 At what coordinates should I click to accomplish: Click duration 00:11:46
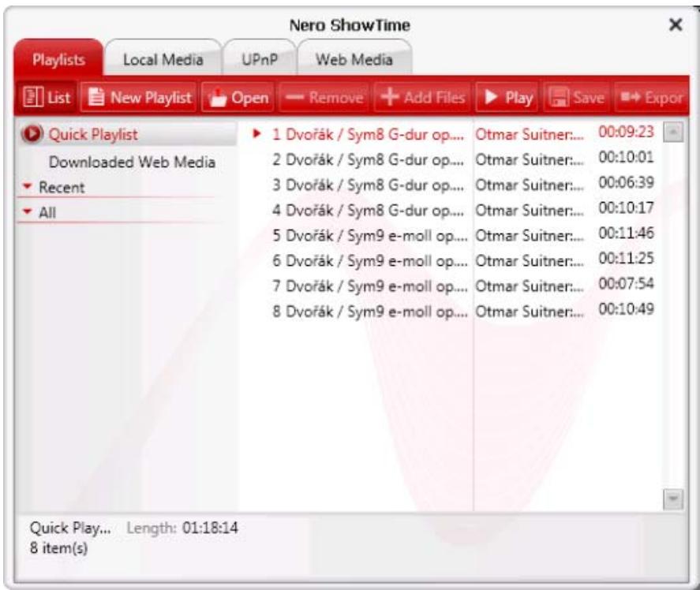tap(626, 233)
